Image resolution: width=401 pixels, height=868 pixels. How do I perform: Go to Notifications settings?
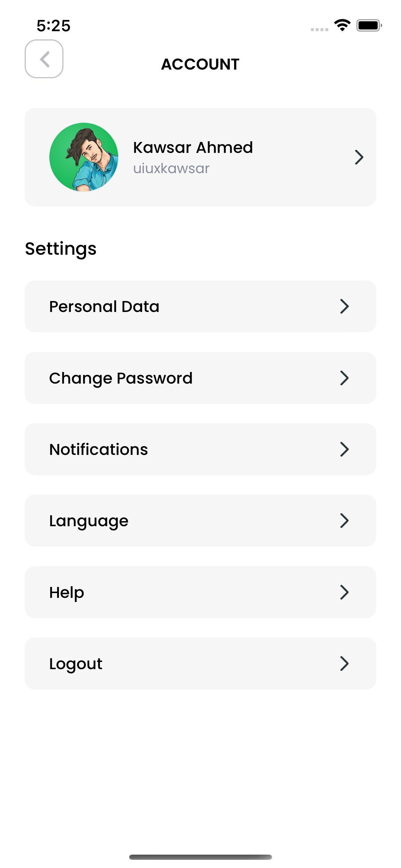(99, 449)
